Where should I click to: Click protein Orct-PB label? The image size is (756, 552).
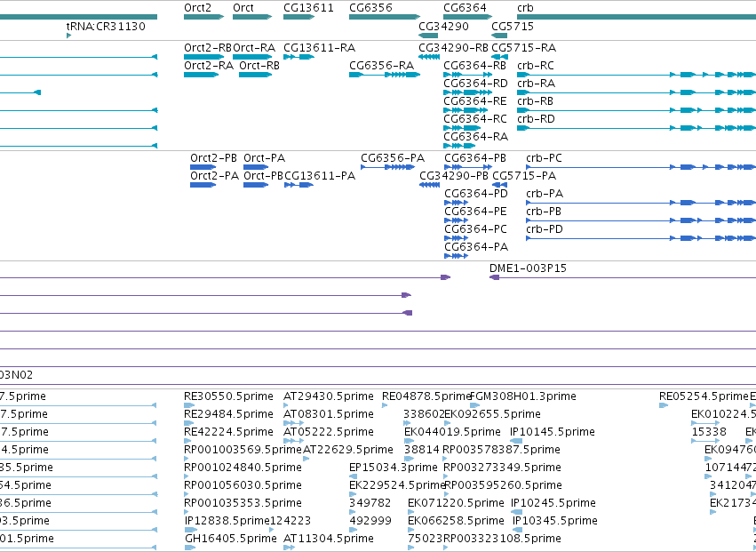pyautogui.click(x=263, y=176)
